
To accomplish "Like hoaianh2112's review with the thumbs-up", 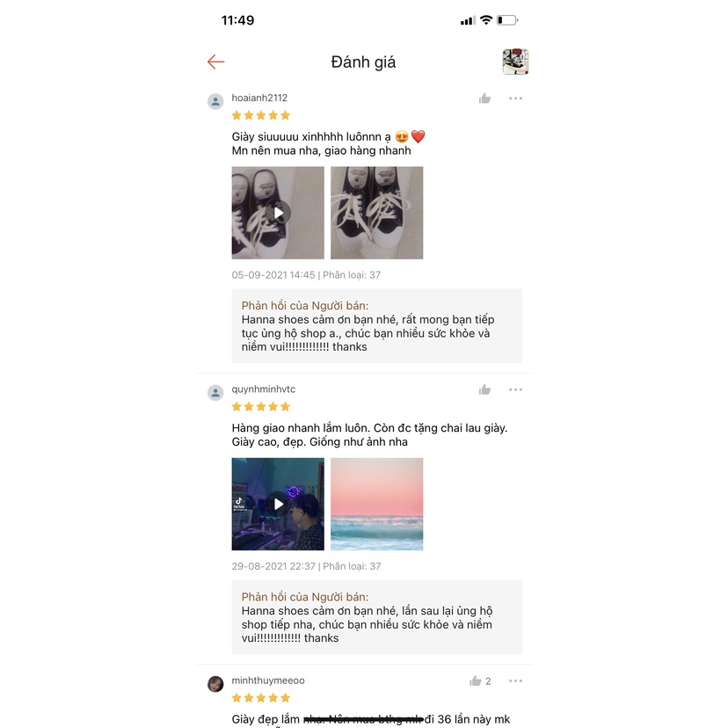I will (484, 98).
